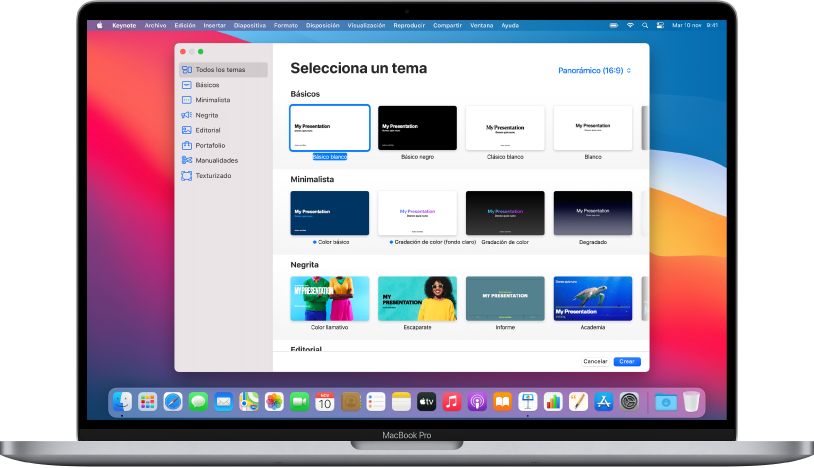
Task: Open the Texturizado theme category
Action: coord(213,175)
